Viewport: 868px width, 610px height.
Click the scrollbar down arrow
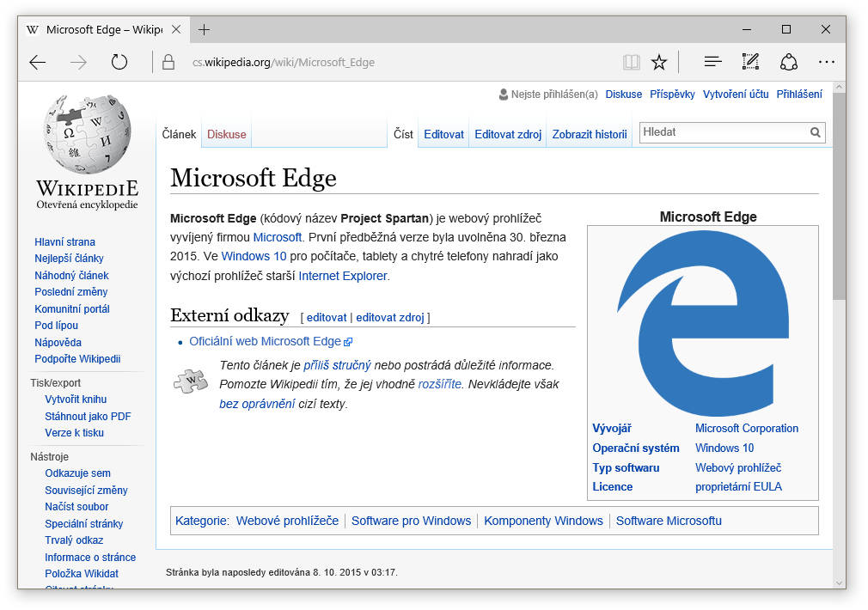840,583
